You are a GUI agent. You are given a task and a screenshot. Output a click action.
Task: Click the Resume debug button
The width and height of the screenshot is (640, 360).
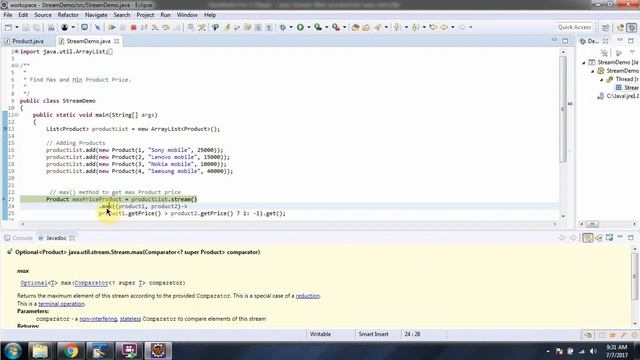point(111,27)
